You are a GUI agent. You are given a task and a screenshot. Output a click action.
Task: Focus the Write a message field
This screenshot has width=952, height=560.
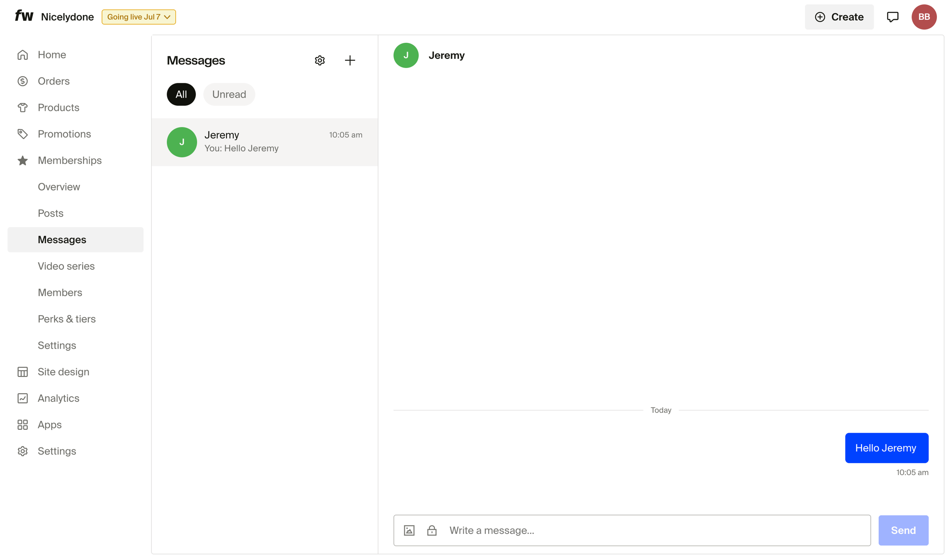click(632, 530)
